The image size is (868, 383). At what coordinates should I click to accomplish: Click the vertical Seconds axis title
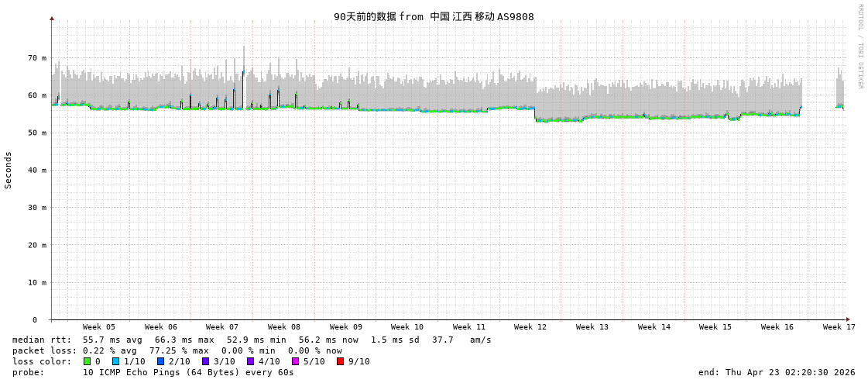[9, 170]
